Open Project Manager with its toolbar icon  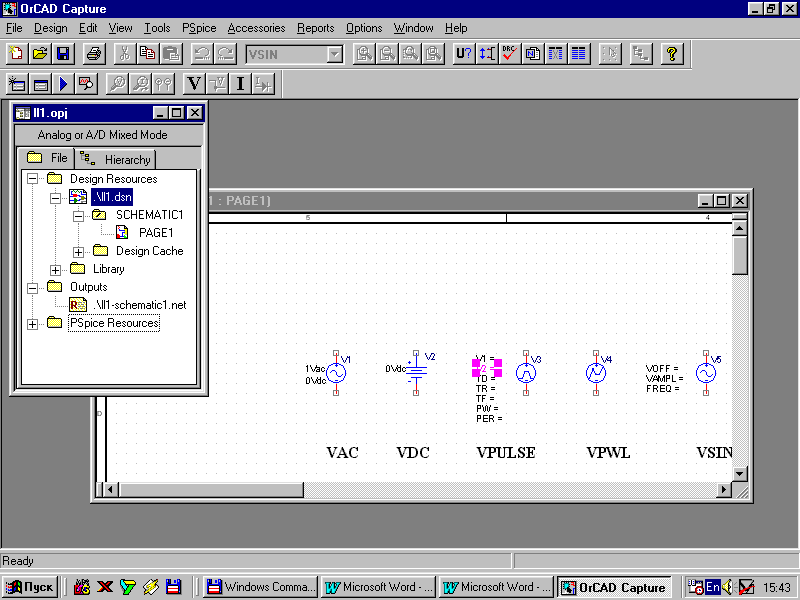pyautogui.click(x=641, y=54)
